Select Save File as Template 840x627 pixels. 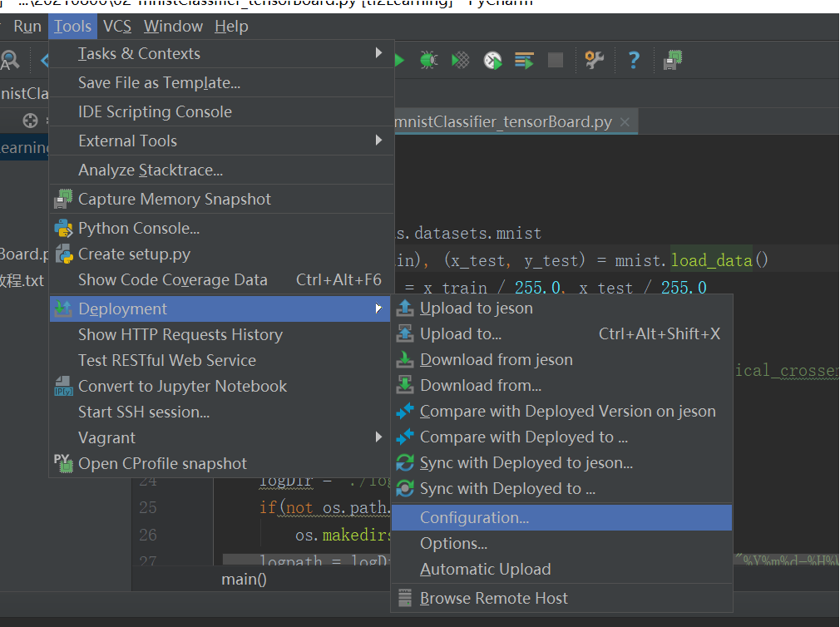coord(221,82)
